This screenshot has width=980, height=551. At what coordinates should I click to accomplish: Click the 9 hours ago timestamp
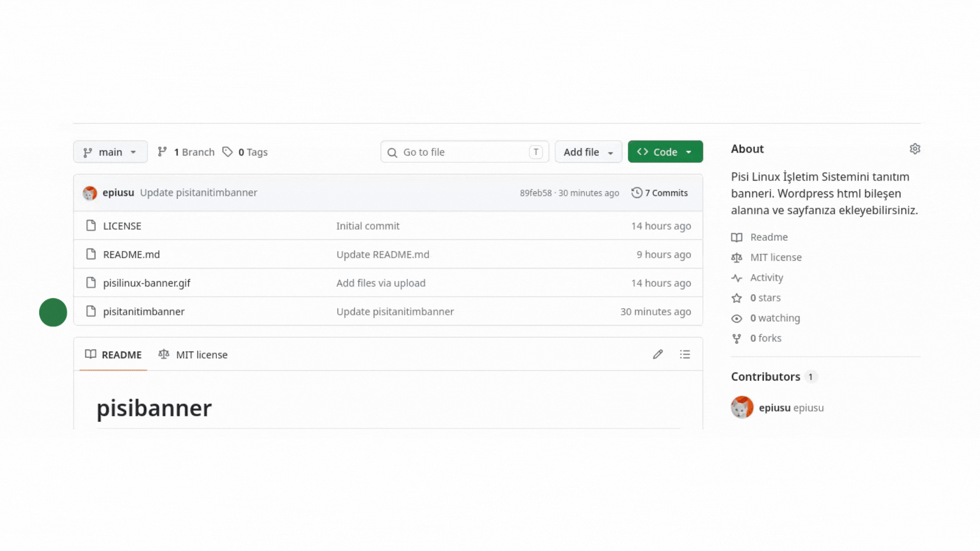[664, 255]
